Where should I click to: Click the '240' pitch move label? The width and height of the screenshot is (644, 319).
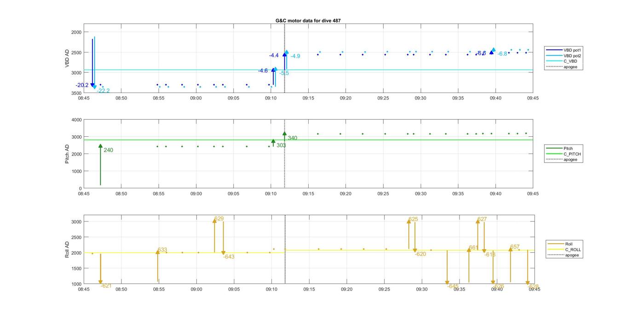pyautogui.click(x=108, y=150)
